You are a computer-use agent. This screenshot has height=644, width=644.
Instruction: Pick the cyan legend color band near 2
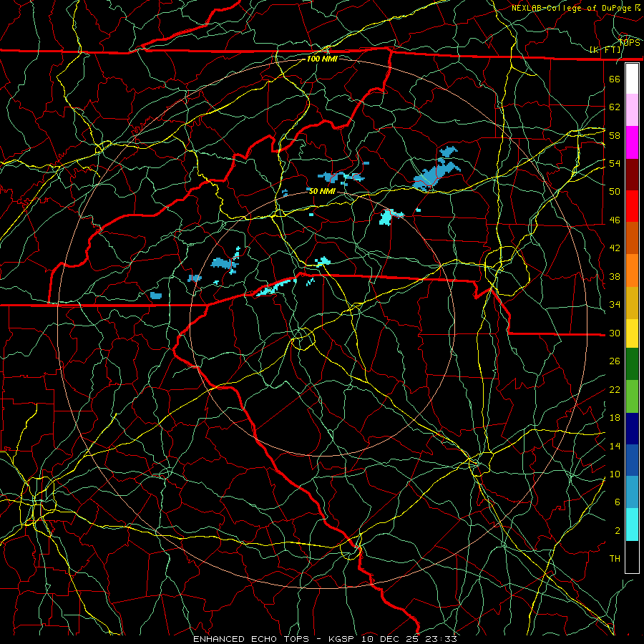632,525
